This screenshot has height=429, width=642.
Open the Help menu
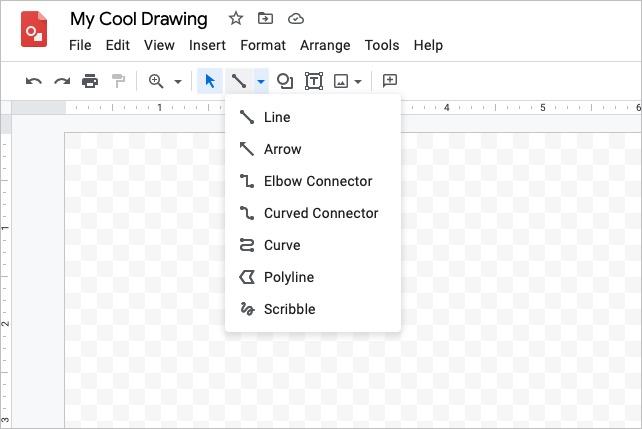click(x=428, y=45)
